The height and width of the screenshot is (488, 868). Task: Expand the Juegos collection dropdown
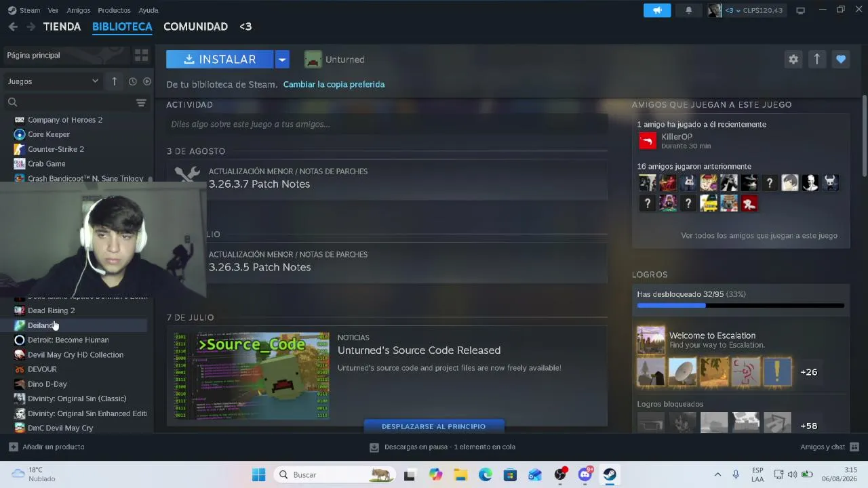click(x=53, y=81)
